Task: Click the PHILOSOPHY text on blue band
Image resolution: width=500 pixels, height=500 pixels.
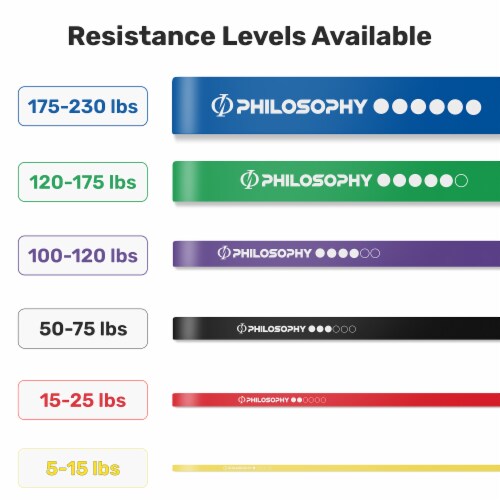Action: click(302, 106)
